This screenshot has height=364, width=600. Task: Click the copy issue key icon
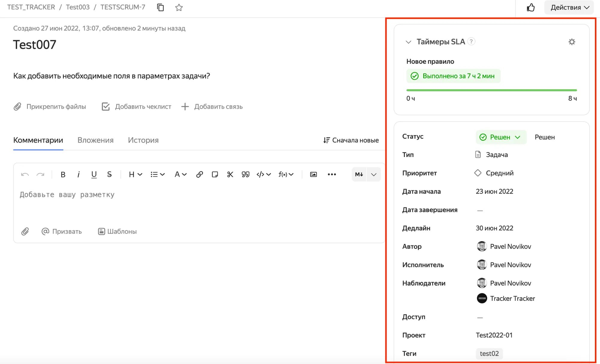(160, 7)
